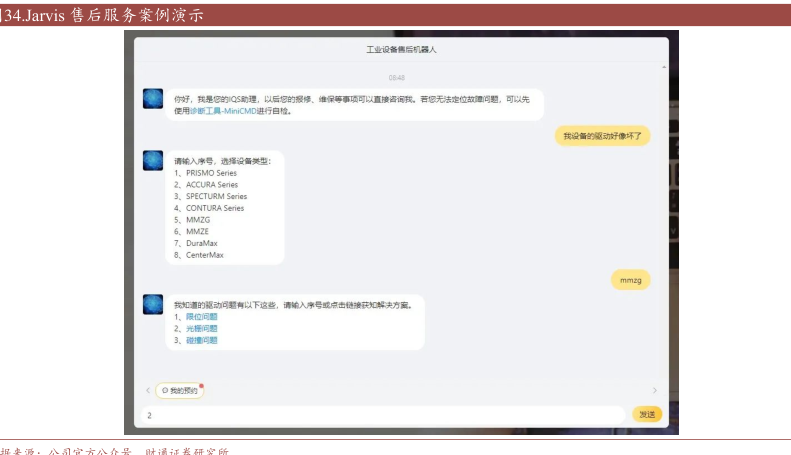Click the chat title 工业设备售后机器人
Viewport: 791px width, 455px height.
click(401, 49)
